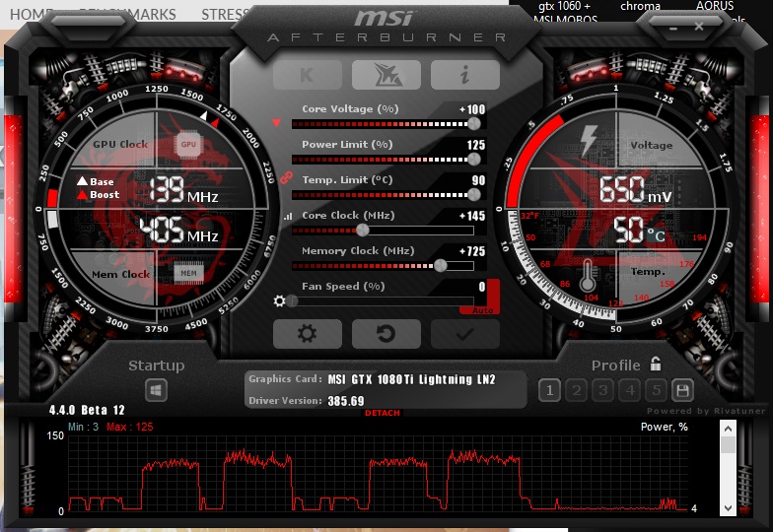
Task: Open the information i button
Action: pos(465,75)
